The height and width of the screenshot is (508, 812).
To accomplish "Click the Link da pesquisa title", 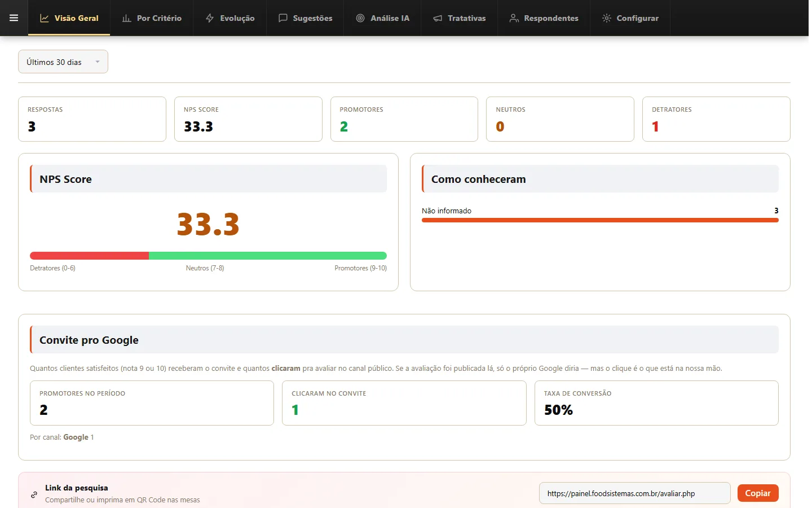I will click(x=77, y=488).
